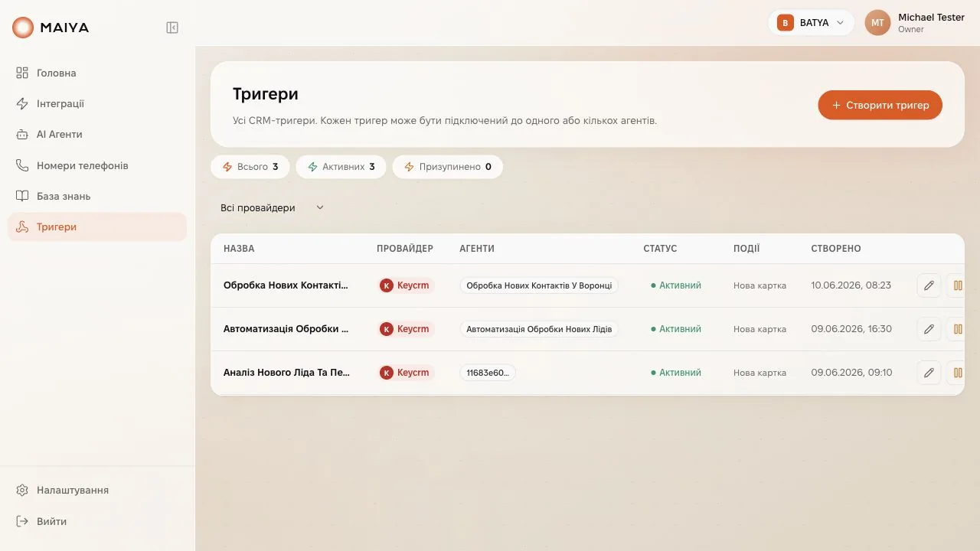This screenshot has height=551, width=980.
Task: Click СТАТУС column header
Action: (x=660, y=249)
